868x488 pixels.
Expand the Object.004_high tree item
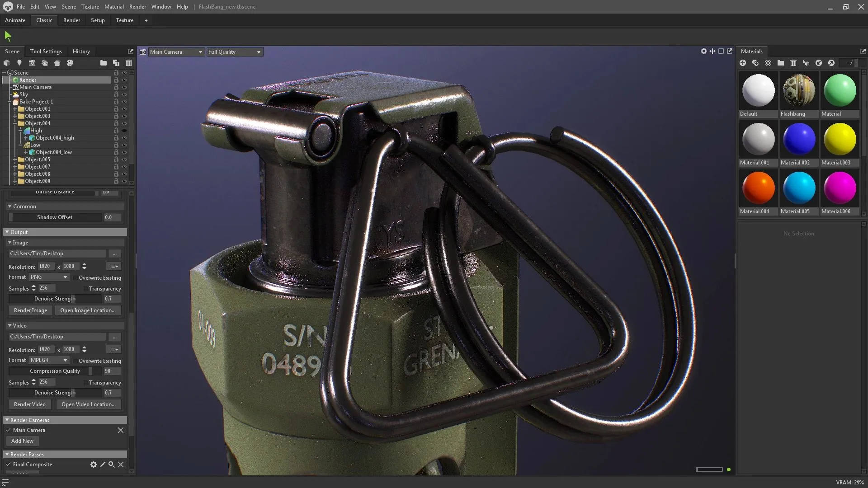tap(26, 137)
